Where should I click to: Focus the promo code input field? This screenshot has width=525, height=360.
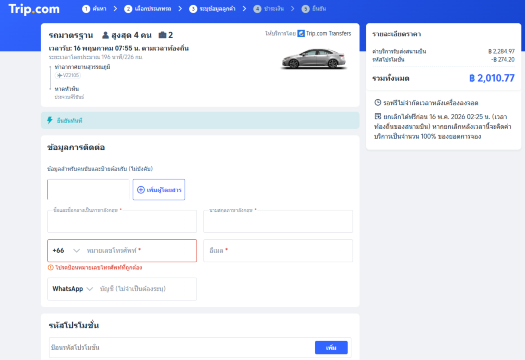[x=181, y=347]
